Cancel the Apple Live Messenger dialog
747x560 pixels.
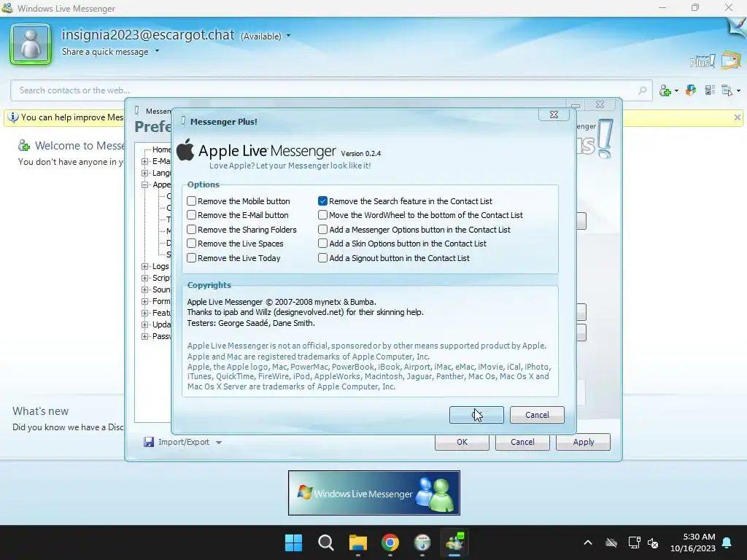pos(537,415)
